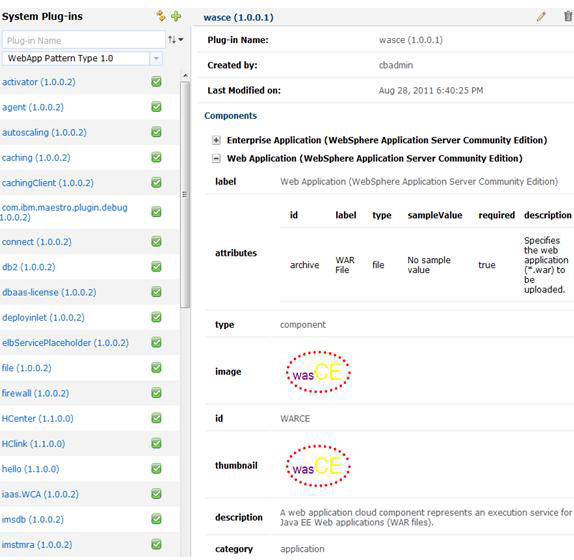Click the refresh icon beside System Plug-ins
Image resolution: width=574 pixels, height=560 pixels.
(161, 16)
